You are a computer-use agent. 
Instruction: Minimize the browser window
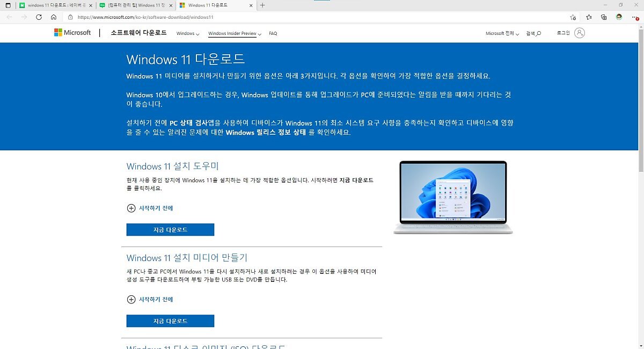click(605, 5)
